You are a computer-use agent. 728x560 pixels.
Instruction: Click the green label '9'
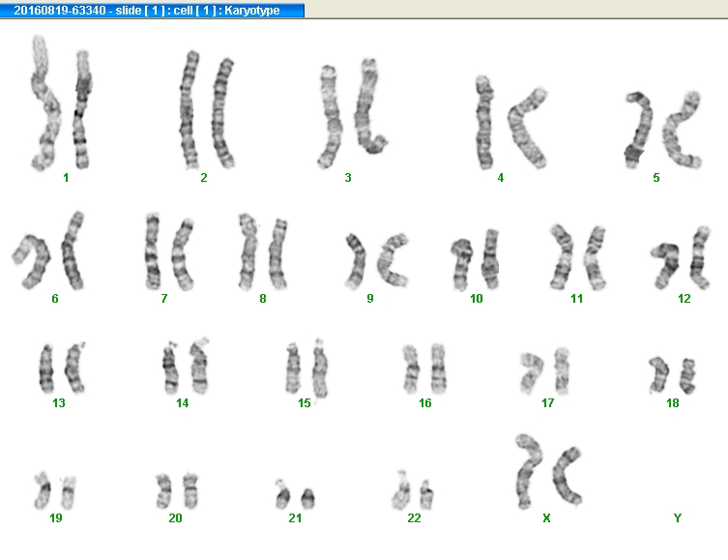[x=370, y=299]
